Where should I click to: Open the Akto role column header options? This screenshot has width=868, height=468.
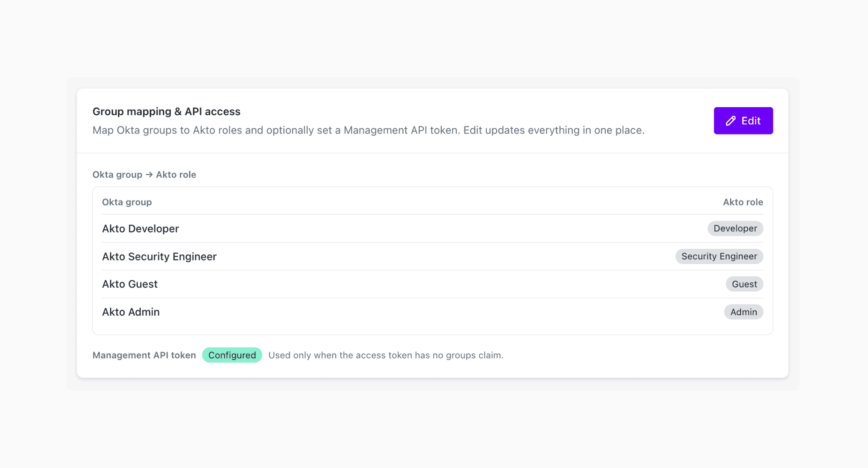click(743, 202)
